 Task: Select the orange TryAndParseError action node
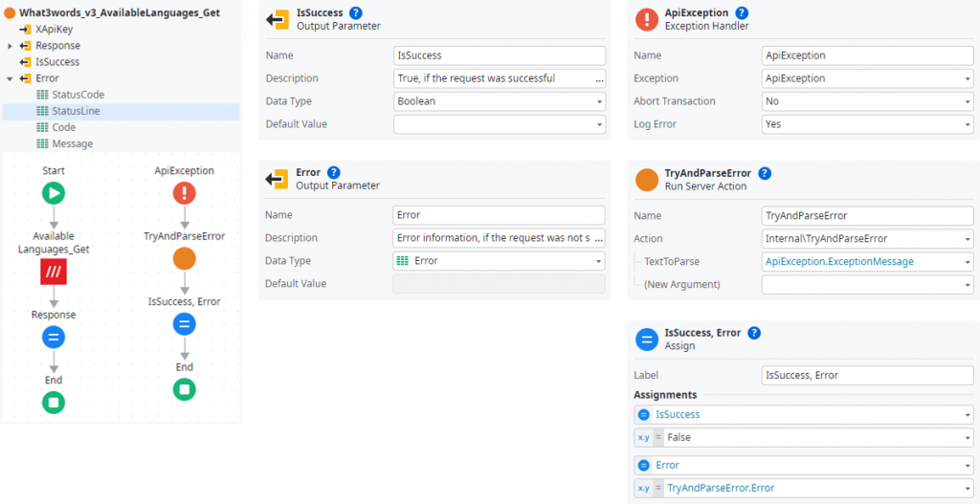(x=185, y=258)
